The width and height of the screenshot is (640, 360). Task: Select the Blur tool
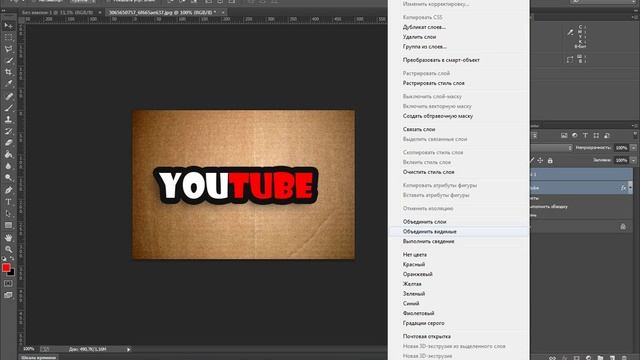[x=8, y=166]
